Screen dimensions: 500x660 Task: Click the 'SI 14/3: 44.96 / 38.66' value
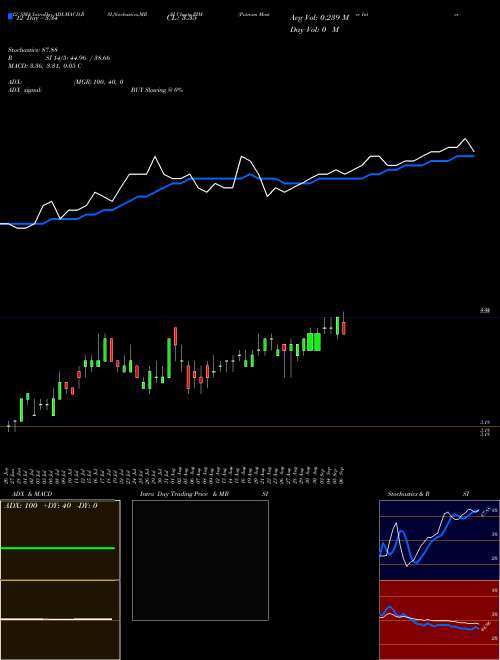pos(78,58)
